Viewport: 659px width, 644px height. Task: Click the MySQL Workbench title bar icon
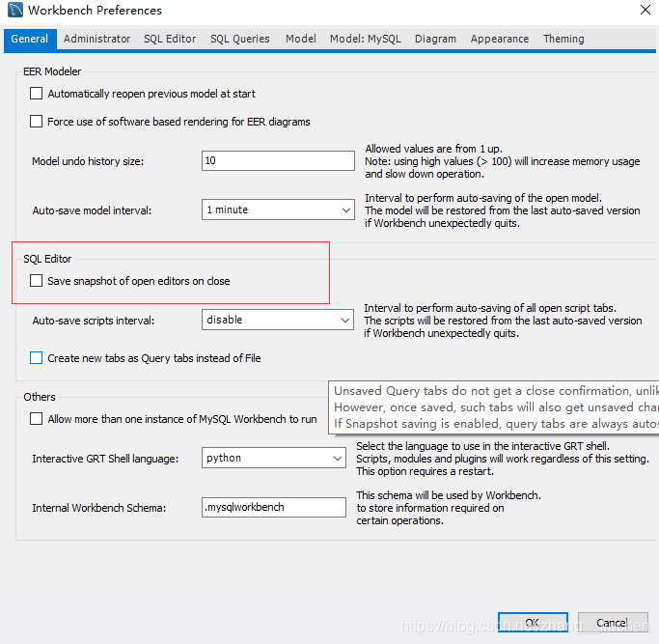point(15,10)
